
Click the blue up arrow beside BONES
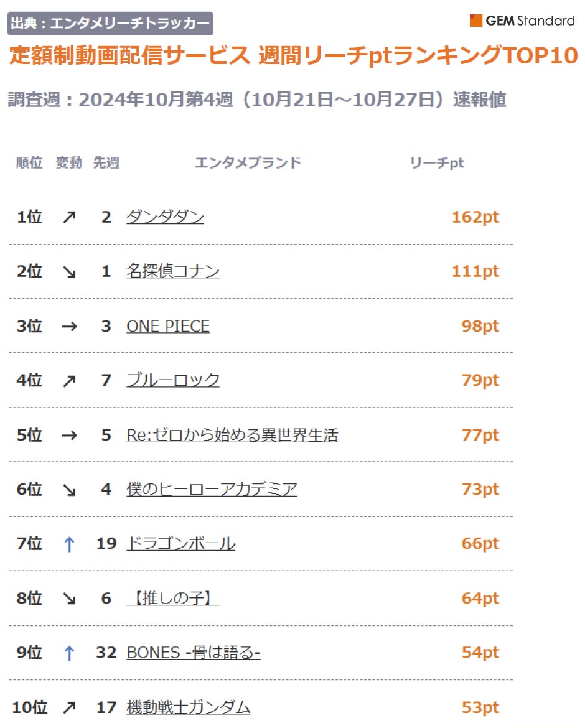tap(69, 653)
